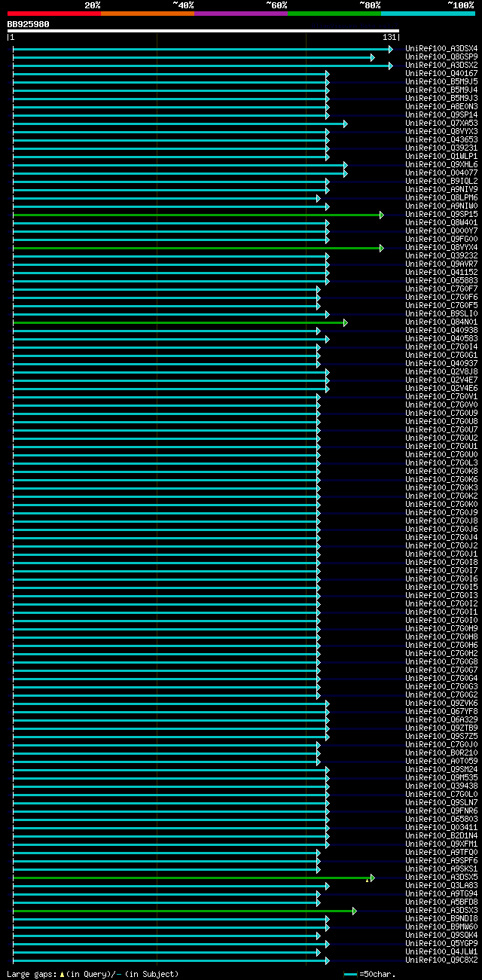This screenshot has height=980, width=482.
Task: Select the UniRef100_Q39438 label
Action: pyautogui.click(x=441, y=786)
